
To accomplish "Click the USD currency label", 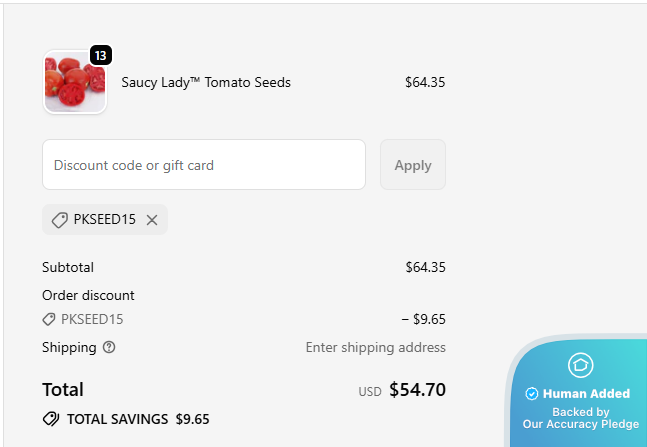I will tap(370, 392).
